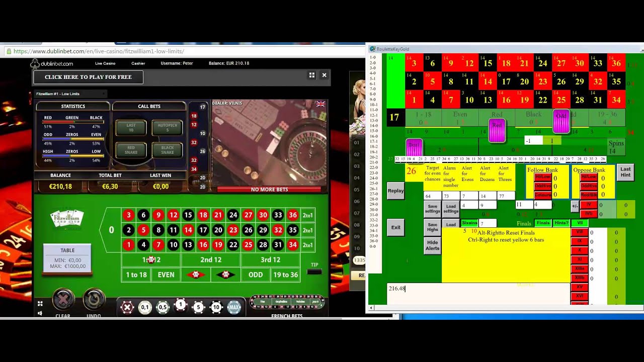Bet on ODD on Dublinbet table
The width and height of the screenshot is (644, 362).
point(256,275)
